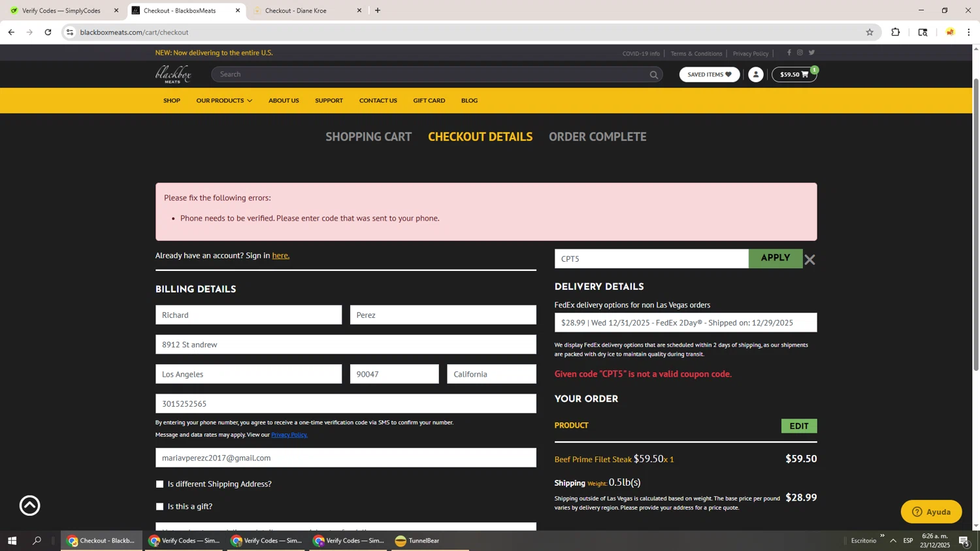Open the Instagram social icon
980x551 pixels.
[800, 53]
